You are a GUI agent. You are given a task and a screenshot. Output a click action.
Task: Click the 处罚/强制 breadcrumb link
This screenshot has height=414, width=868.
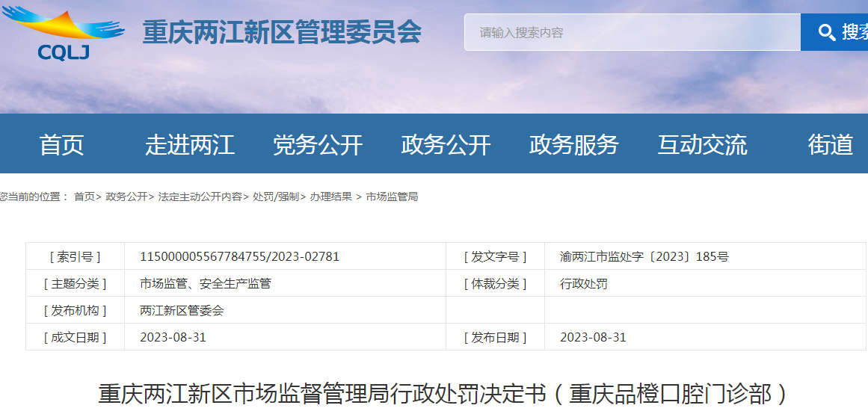tap(276, 197)
